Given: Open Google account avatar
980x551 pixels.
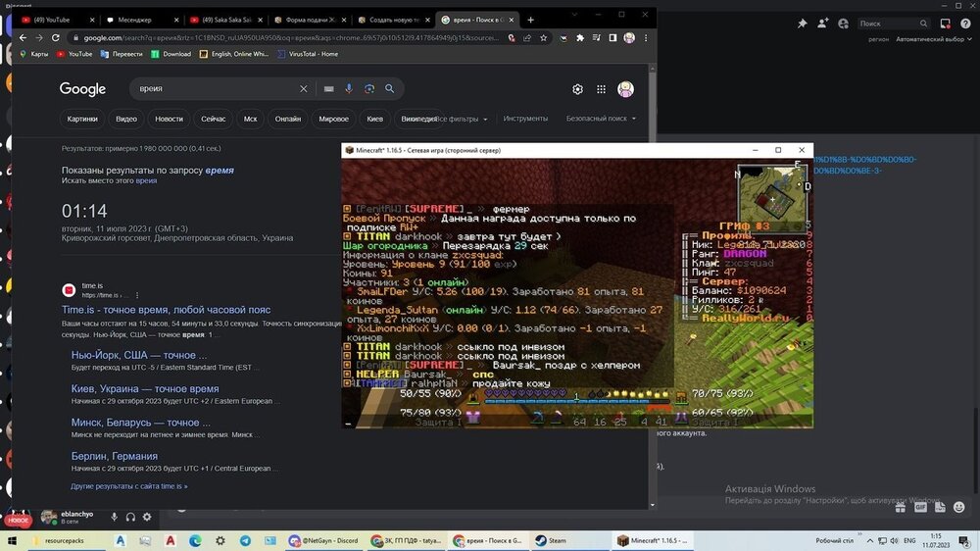Looking at the screenshot, I should [x=625, y=89].
